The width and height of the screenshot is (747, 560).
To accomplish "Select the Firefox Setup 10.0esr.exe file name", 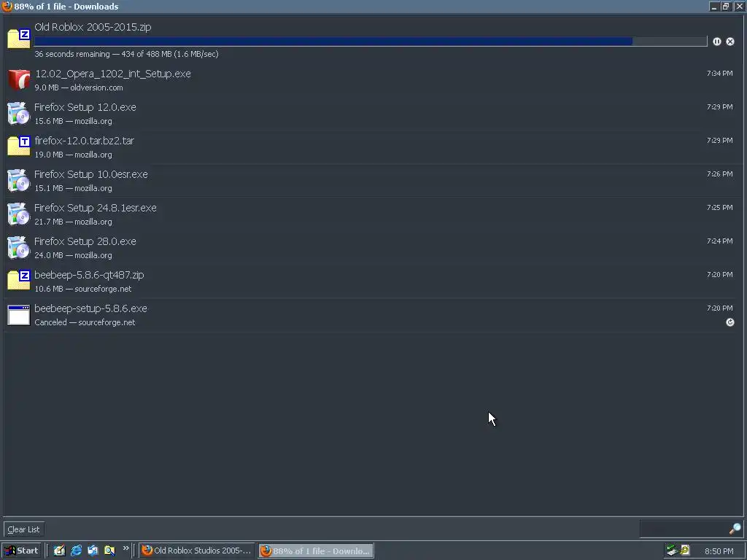I will (x=91, y=174).
